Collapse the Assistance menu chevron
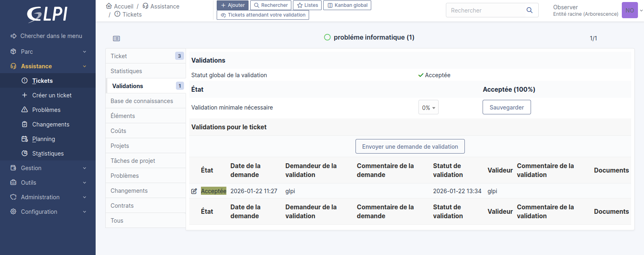This screenshot has width=644, height=255. (84, 66)
